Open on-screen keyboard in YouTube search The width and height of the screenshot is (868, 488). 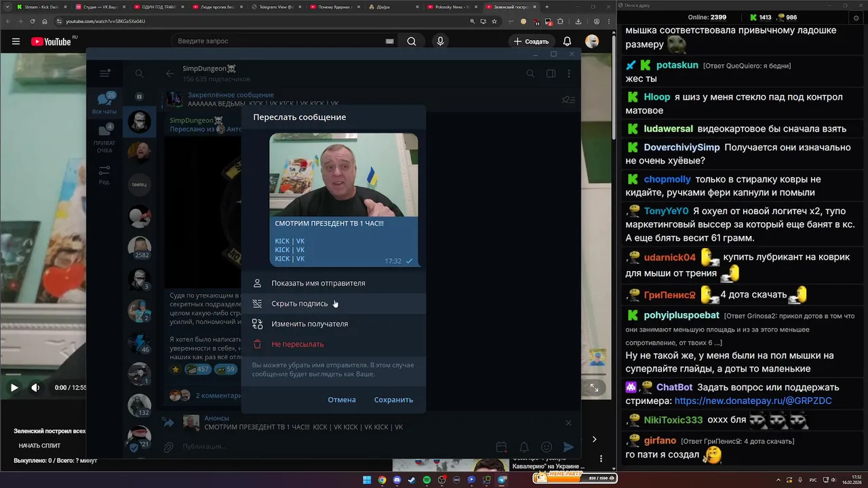389,41
